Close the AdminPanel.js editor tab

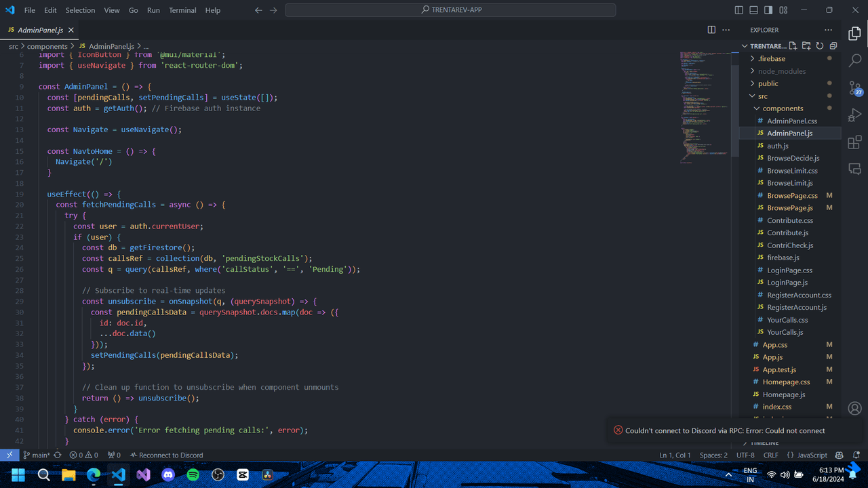[x=71, y=30]
